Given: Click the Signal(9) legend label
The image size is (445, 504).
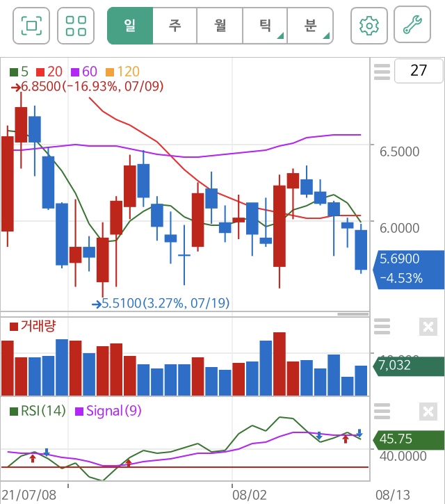Looking at the screenshot, I should [x=114, y=411].
